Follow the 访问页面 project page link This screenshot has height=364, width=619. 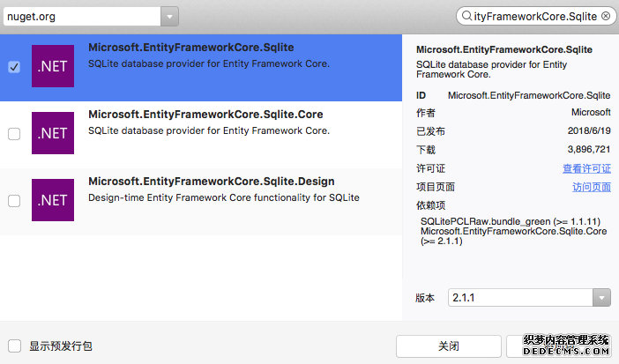coord(591,187)
